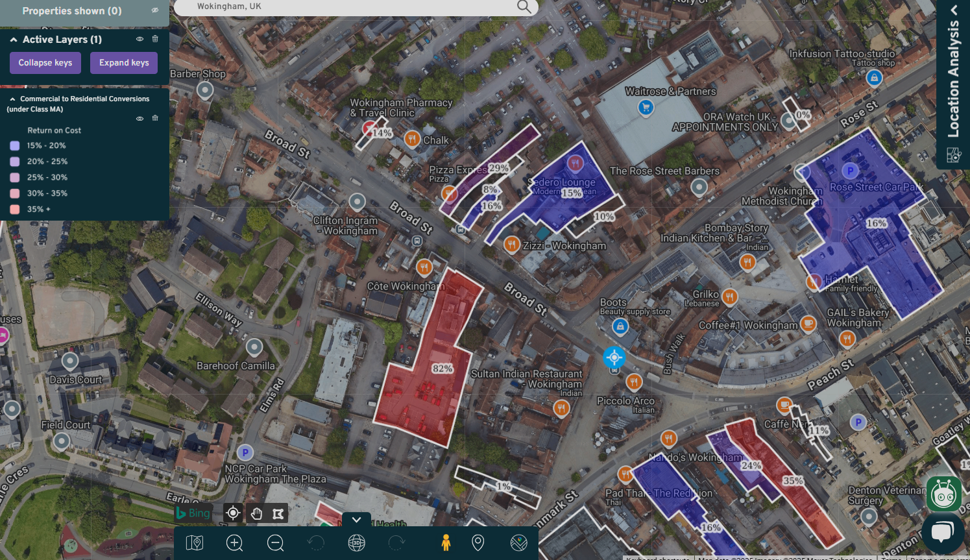970x560 pixels.
Task: Activate the yellow street view pegman
Action: 446,542
